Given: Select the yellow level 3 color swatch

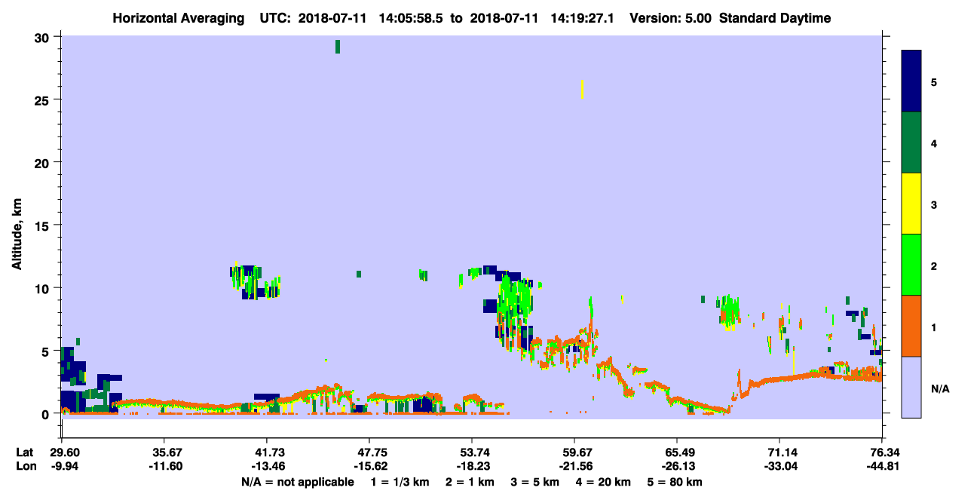Looking at the screenshot, I should (x=911, y=204).
